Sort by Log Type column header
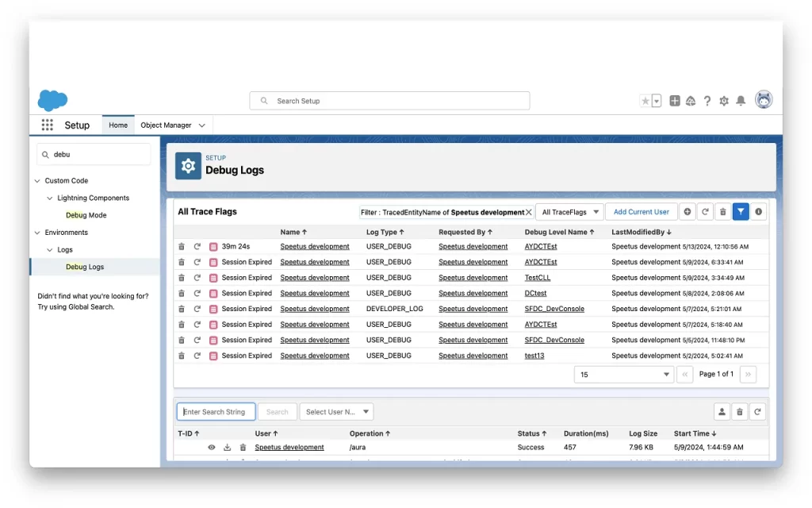This screenshot has width=812, height=508. (x=385, y=233)
